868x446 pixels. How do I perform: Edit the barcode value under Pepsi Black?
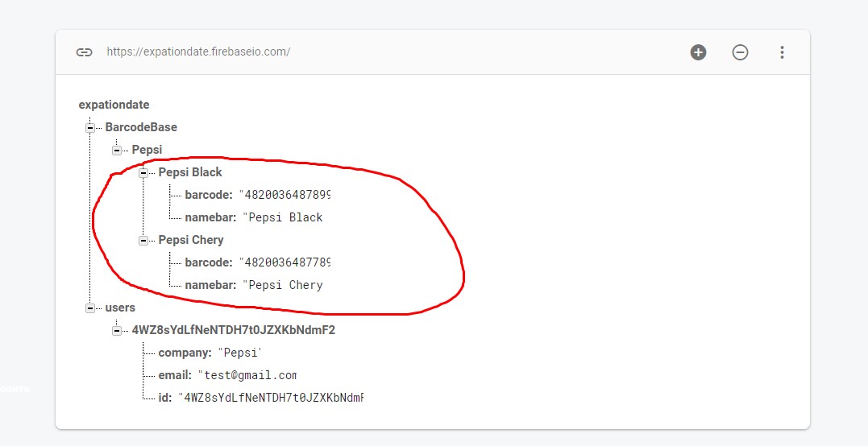tap(285, 195)
